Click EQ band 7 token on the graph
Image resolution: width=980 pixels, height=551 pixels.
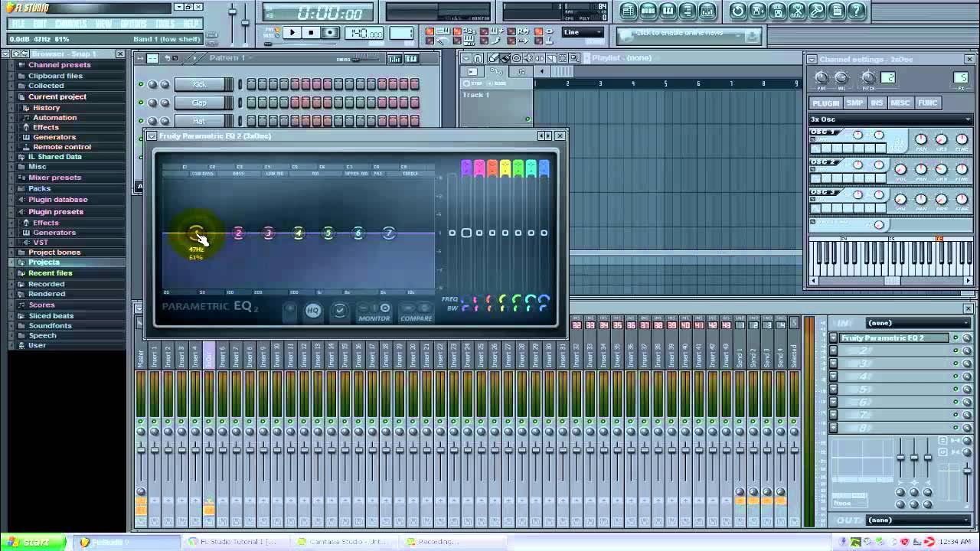tap(389, 233)
